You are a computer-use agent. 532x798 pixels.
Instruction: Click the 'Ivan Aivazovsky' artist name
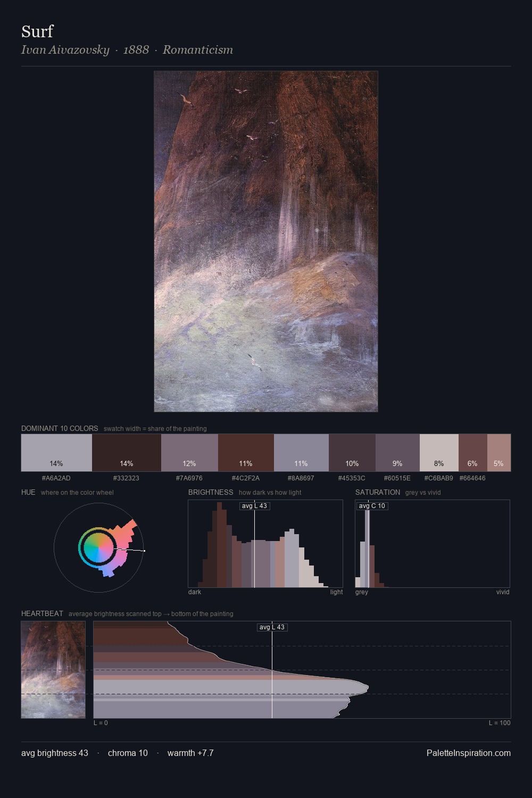65,50
